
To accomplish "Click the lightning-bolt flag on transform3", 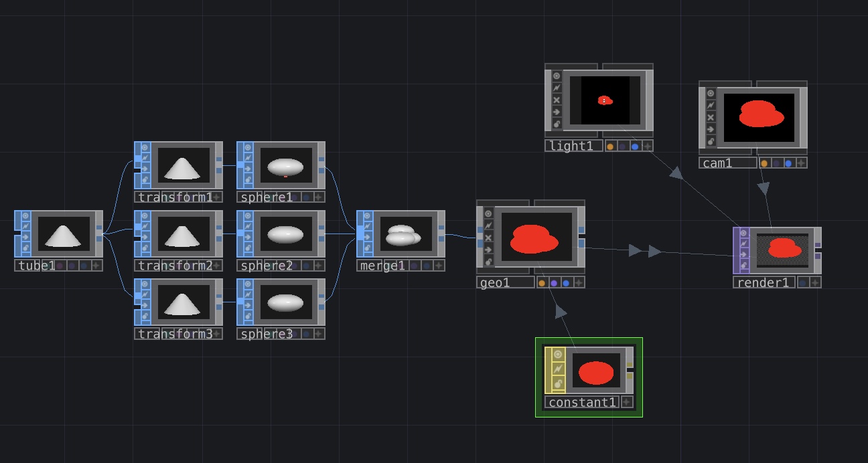I will [x=145, y=296].
